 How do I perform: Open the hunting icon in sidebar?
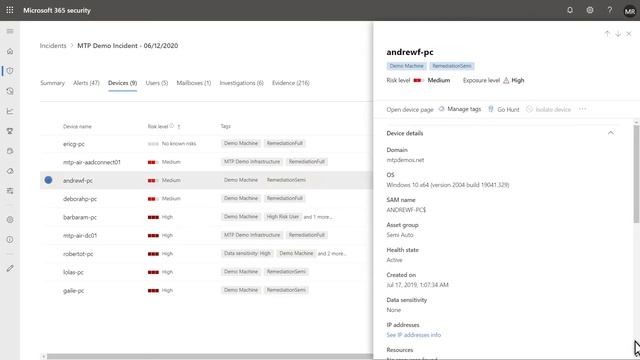click(x=10, y=91)
